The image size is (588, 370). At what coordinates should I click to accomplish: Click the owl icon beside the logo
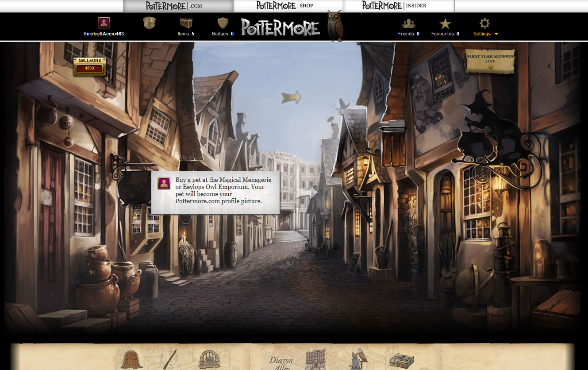pyautogui.click(x=335, y=26)
